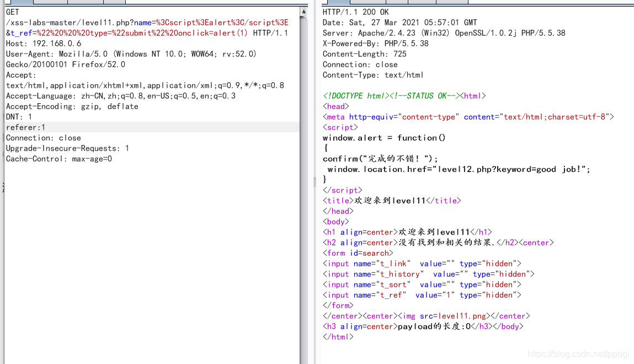634x364 pixels.
Task: Click Connection: close in the request panel
Action: (x=43, y=138)
